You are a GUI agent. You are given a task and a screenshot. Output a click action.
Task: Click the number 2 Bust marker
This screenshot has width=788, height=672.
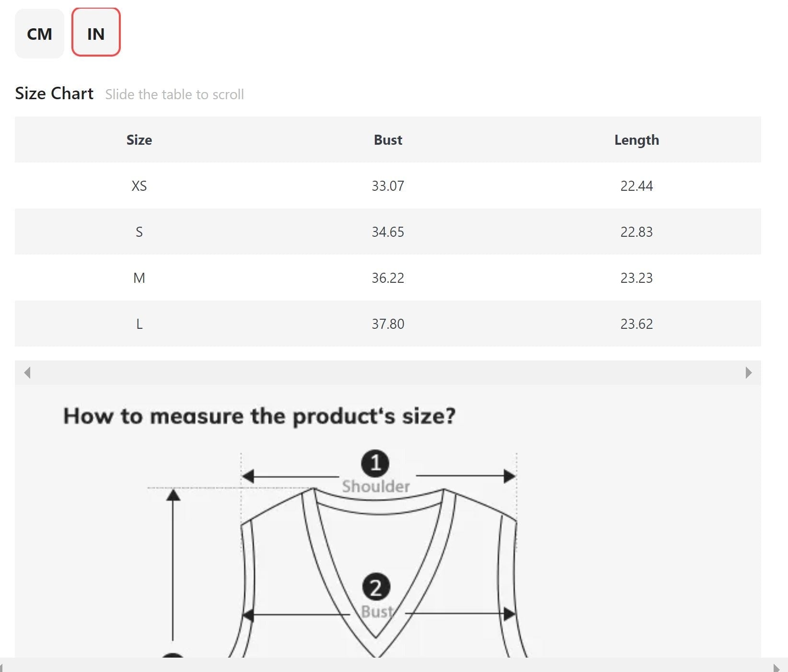point(376,587)
